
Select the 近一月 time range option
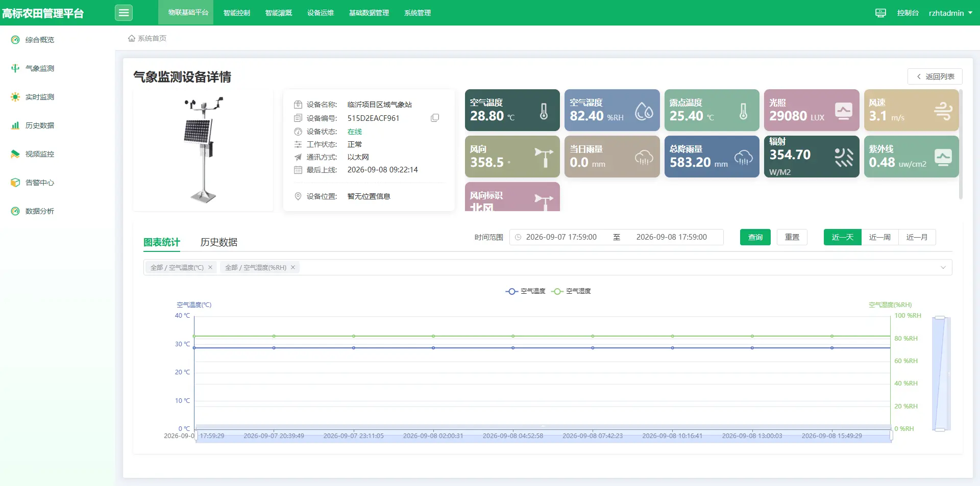click(917, 237)
